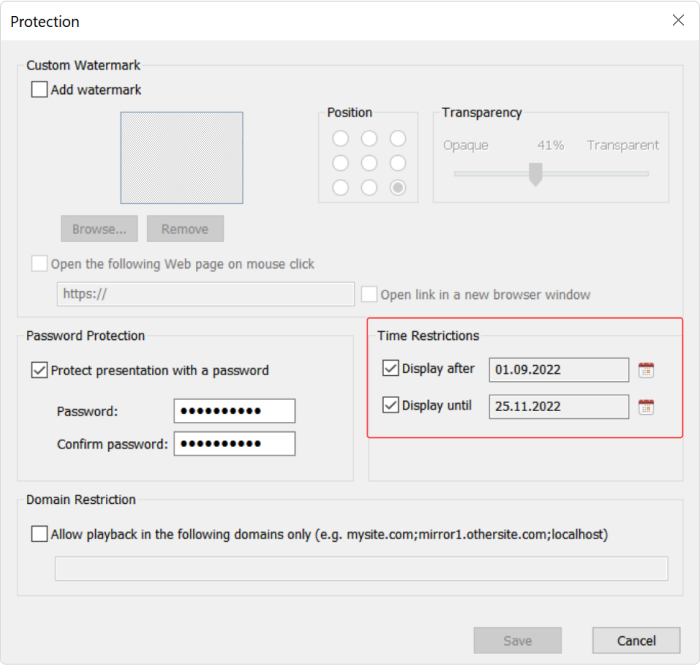700x665 pixels.
Task: Uncheck the Display after checkbox
Action: pyautogui.click(x=391, y=368)
